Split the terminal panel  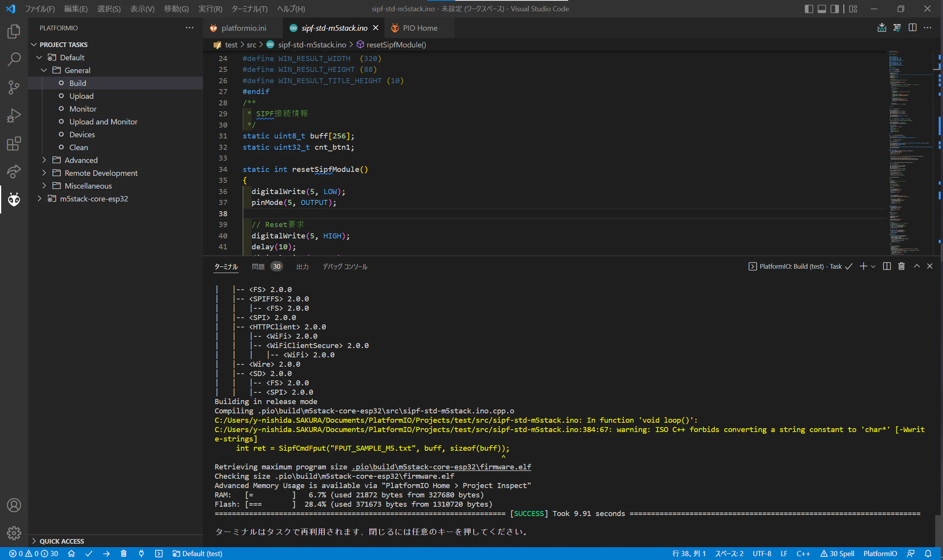click(887, 266)
